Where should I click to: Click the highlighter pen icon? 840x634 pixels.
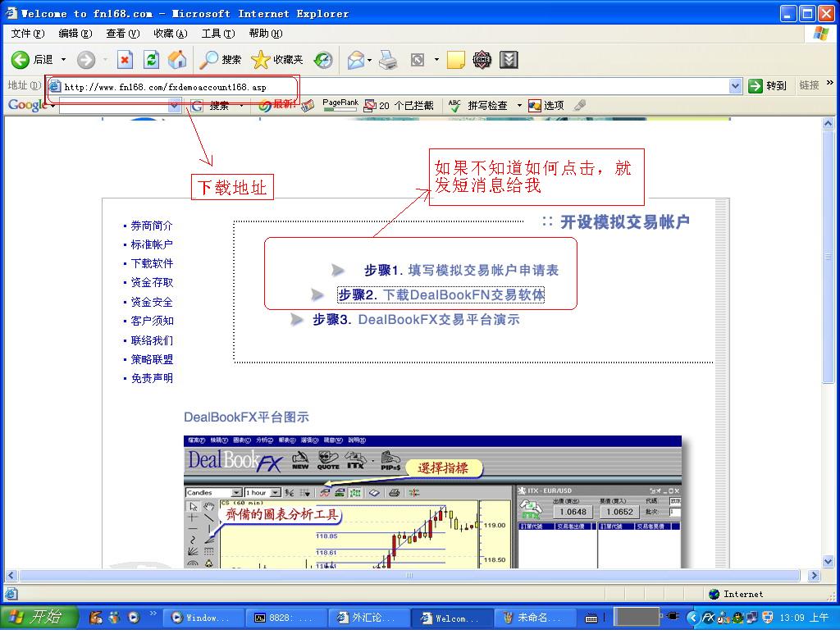point(579,106)
